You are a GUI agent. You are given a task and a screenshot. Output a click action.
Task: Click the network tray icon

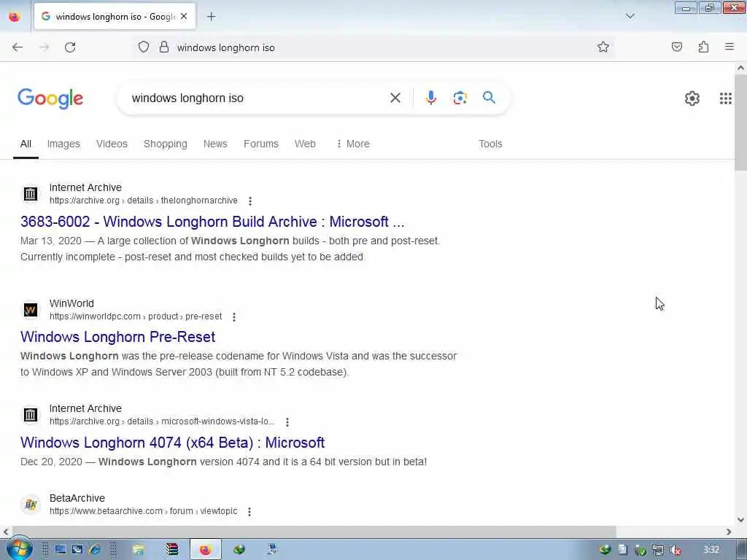click(658, 551)
